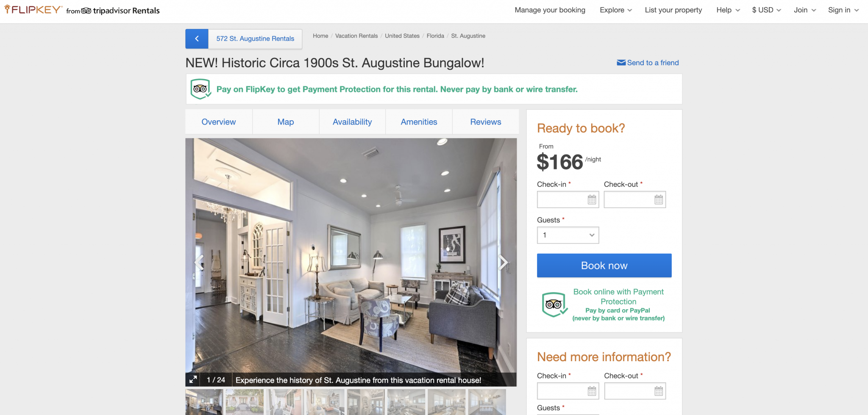Open the $ USD currency dropdown

coord(766,10)
